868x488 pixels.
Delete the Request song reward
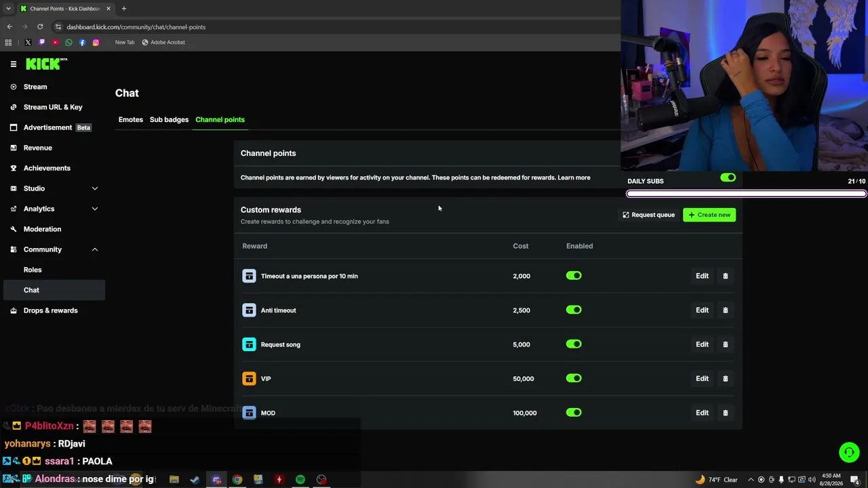tap(725, 344)
